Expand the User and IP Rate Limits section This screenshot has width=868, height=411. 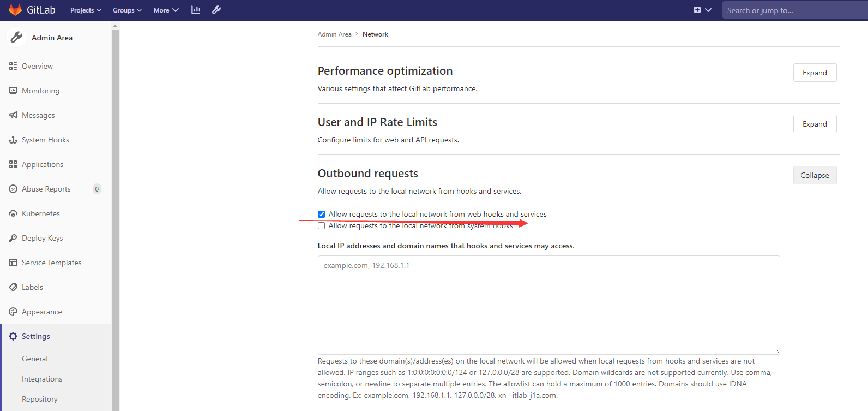click(x=815, y=124)
